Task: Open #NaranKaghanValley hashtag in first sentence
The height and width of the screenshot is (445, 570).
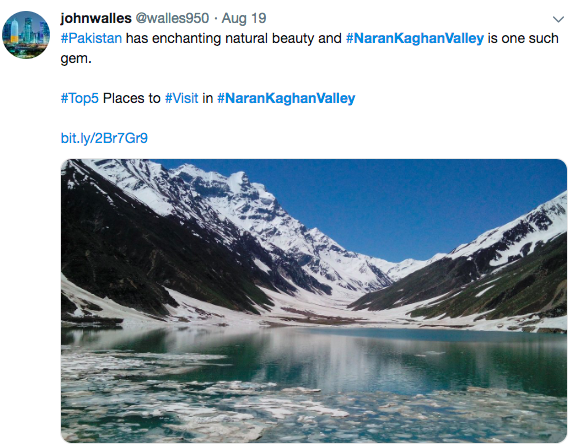Action: (415, 38)
